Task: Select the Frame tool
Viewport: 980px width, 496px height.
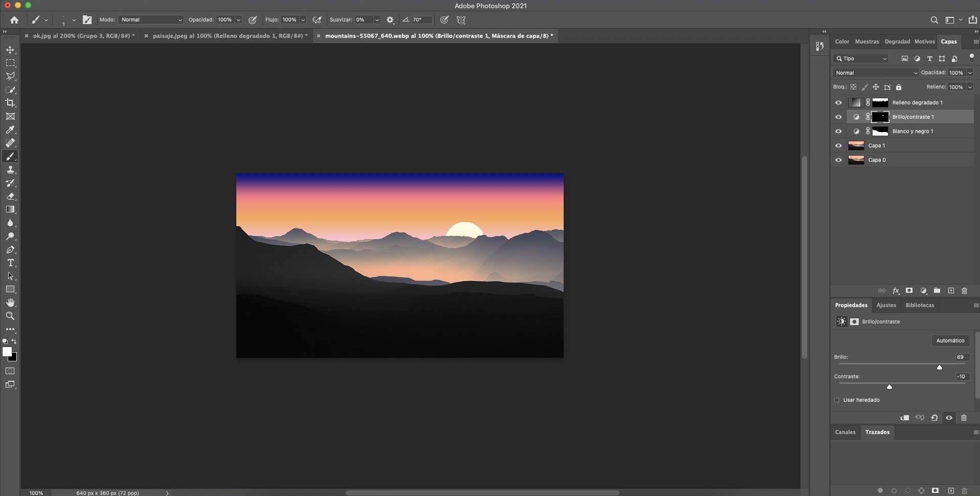Action: tap(10, 116)
